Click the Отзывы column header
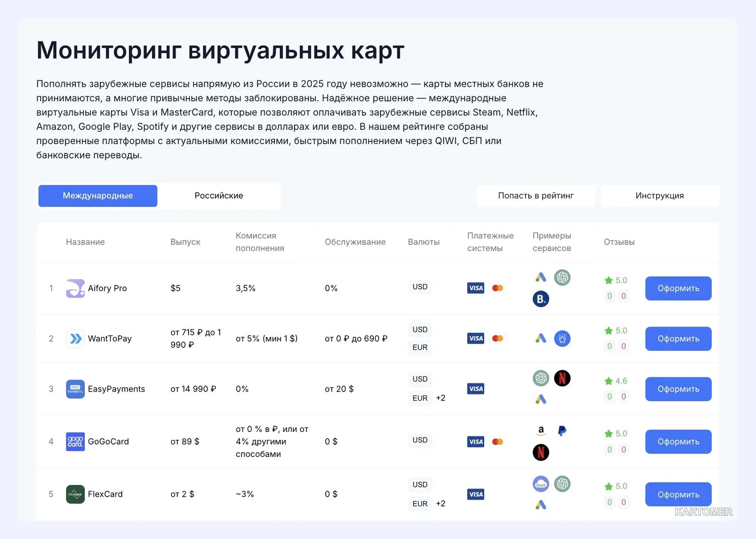Screen dimensions: 756x539 pos(619,242)
